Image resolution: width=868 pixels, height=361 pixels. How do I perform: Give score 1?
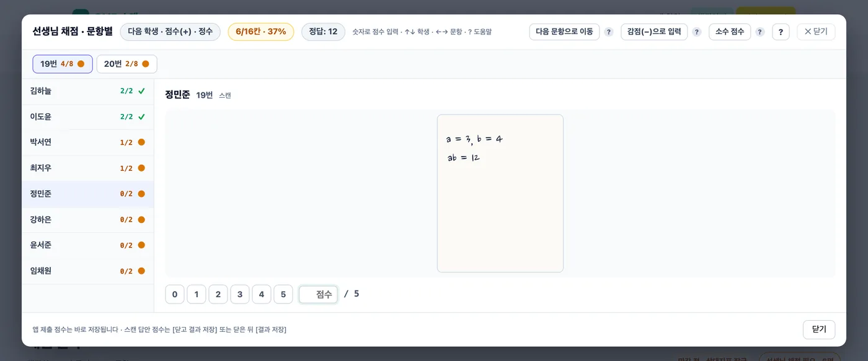tap(197, 294)
